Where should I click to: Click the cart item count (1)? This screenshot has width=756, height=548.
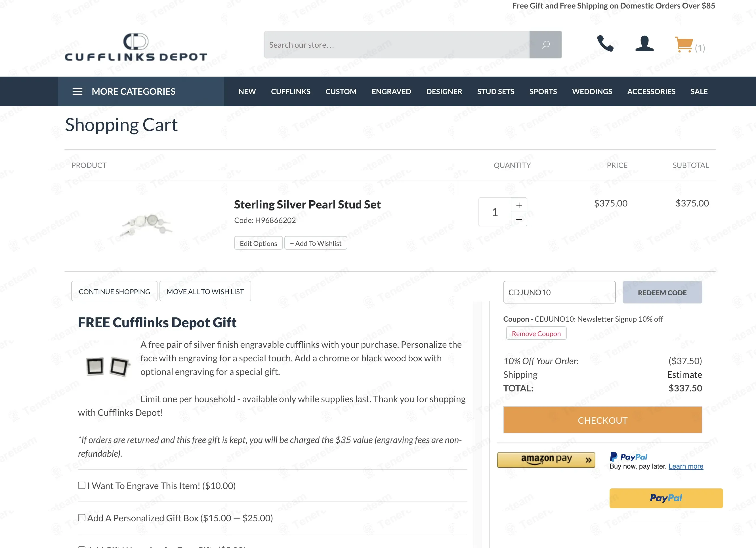(x=700, y=48)
